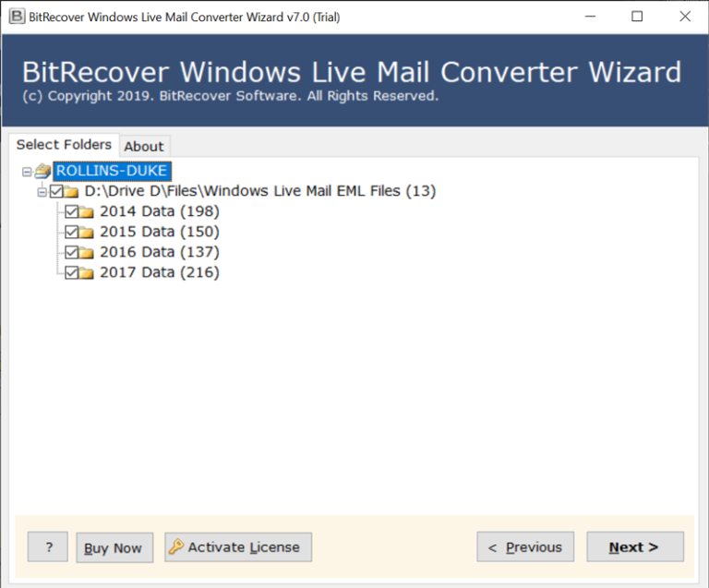Select the 2017 Data (216) tree item
Viewport: 709px width, 588px height.
click(x=159, y=272)
